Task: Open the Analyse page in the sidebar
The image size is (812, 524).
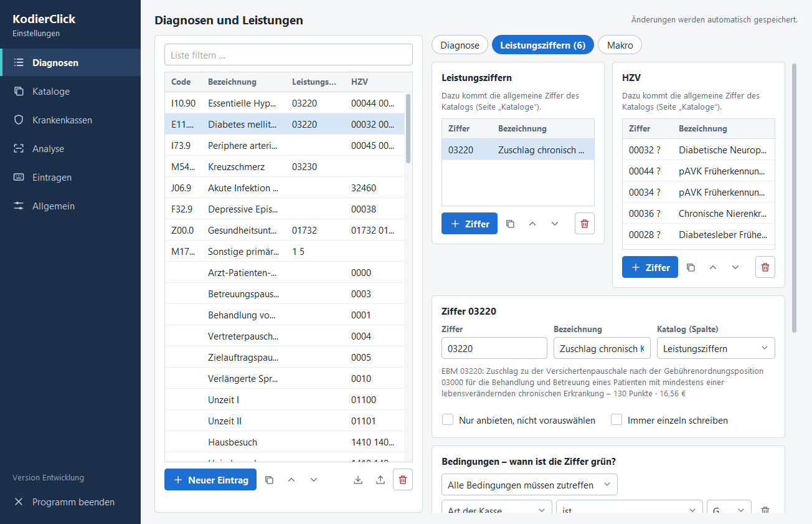Action: tap(70, 149)
